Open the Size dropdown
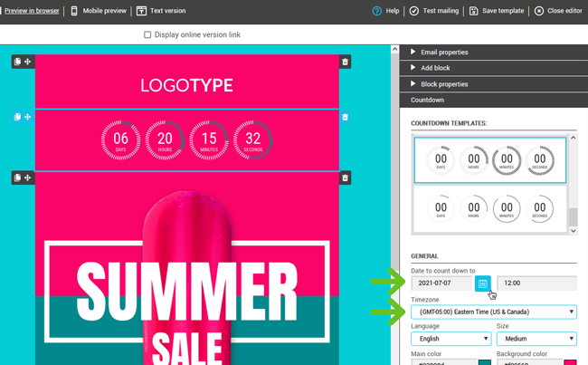 click(x=536, y=340)
